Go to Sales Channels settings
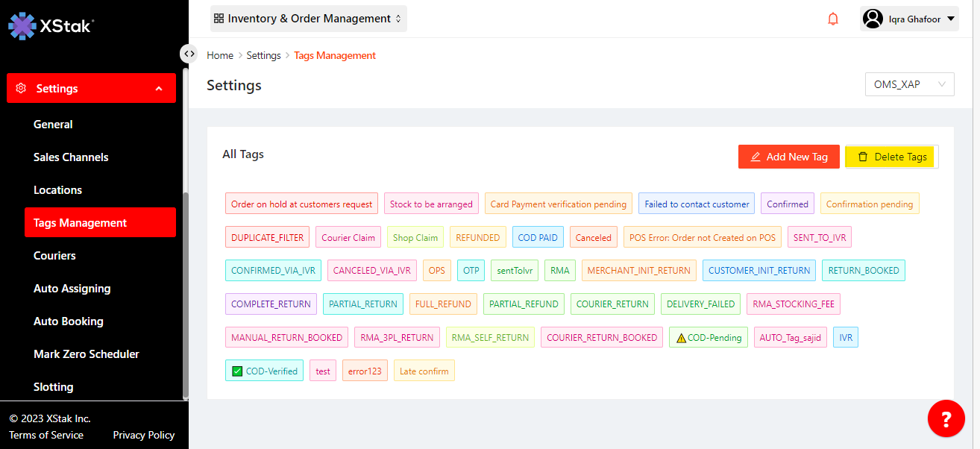980x449 pixels. coord(71,157)
